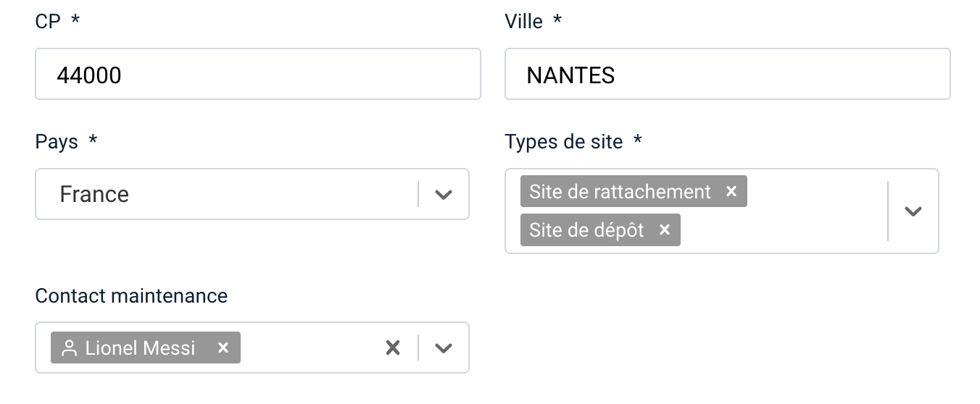Image resolution: width=980 pixels, height=404 pixels.
Task: Click the France value in Pays
Action: click(94, 194)
